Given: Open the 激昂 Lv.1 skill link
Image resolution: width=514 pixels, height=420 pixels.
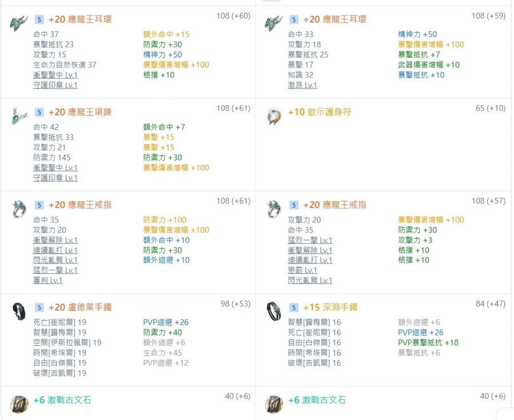Looking at the screenshot, I should click(x=302, y=85).
